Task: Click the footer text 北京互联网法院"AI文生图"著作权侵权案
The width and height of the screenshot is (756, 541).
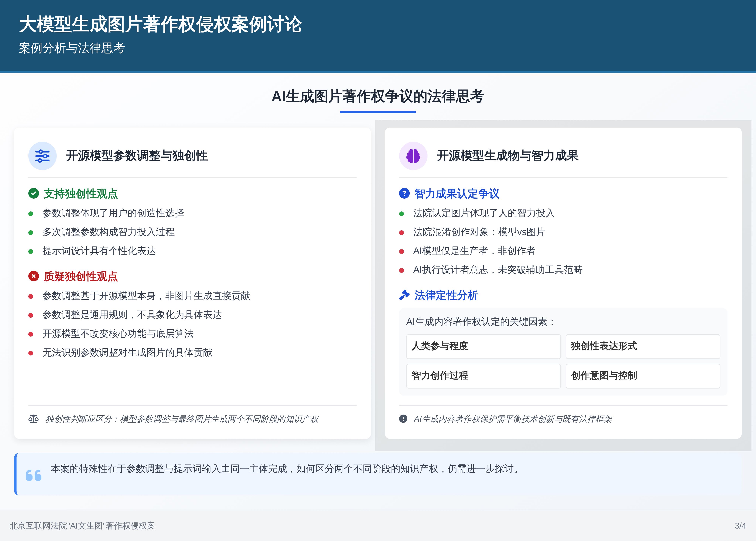Action: tap(82, 526)
